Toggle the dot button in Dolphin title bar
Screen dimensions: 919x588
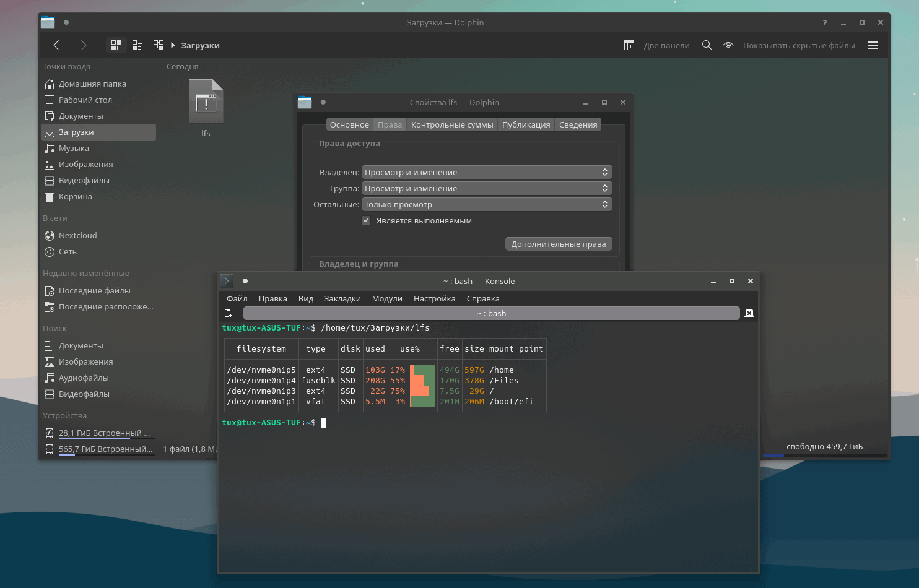click(x=66, y=22)
